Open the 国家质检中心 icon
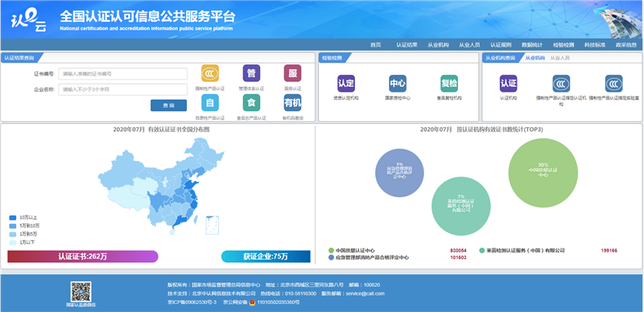Viewport: 644px width, 312px height. click(x=398, y=84)
